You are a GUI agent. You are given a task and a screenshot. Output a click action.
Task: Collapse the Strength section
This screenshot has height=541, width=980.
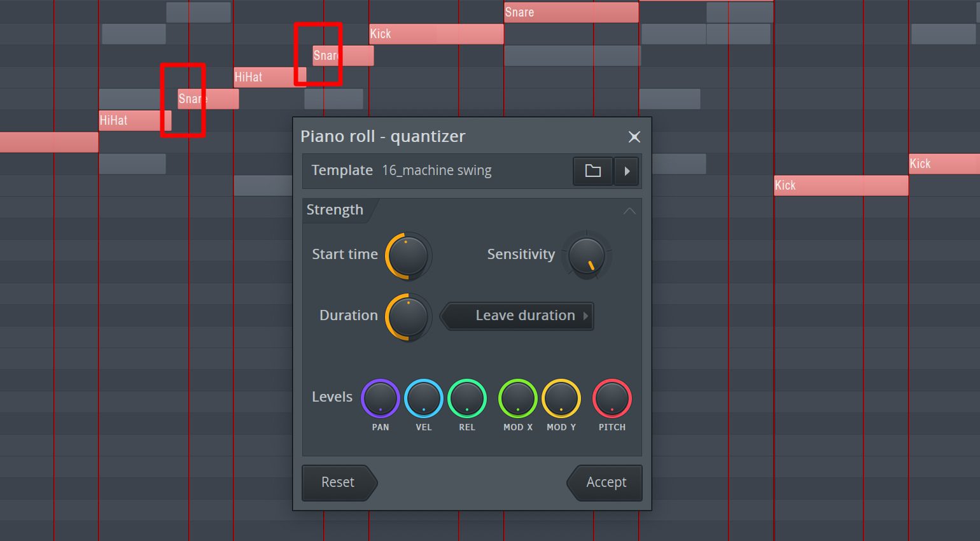pos(629,211)
